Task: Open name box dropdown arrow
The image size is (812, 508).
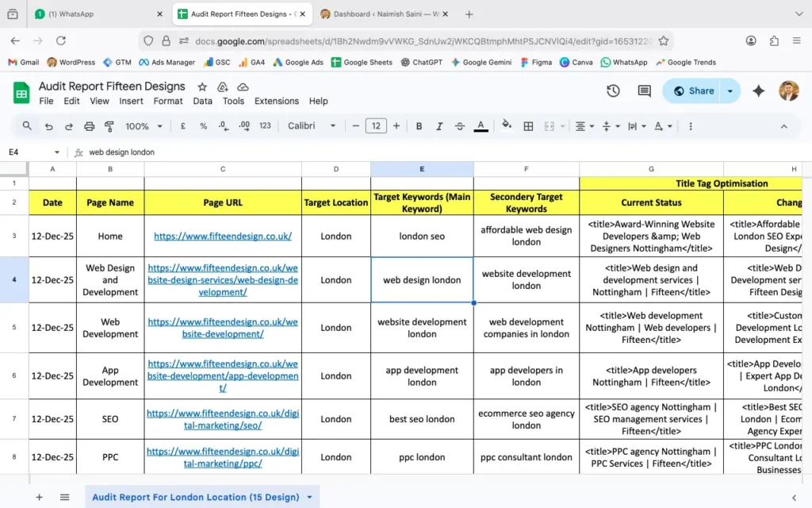Action: point(56,152)
